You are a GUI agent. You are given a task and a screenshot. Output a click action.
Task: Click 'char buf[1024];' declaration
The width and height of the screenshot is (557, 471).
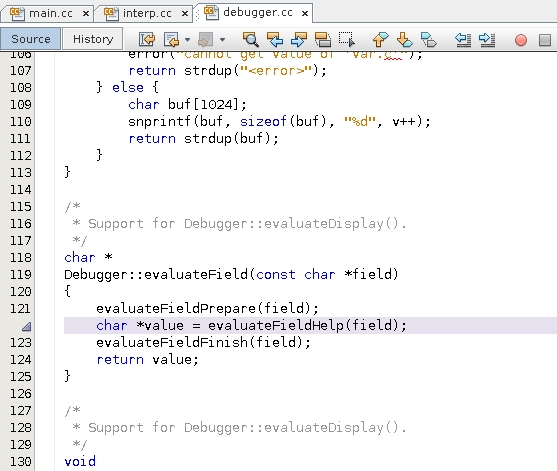pos(187,104)
